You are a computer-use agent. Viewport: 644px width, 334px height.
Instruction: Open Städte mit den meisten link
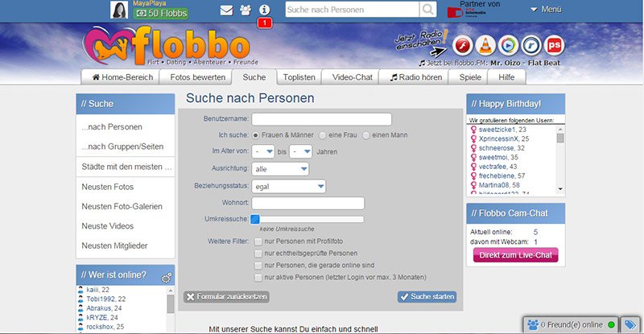pos(126,167)
